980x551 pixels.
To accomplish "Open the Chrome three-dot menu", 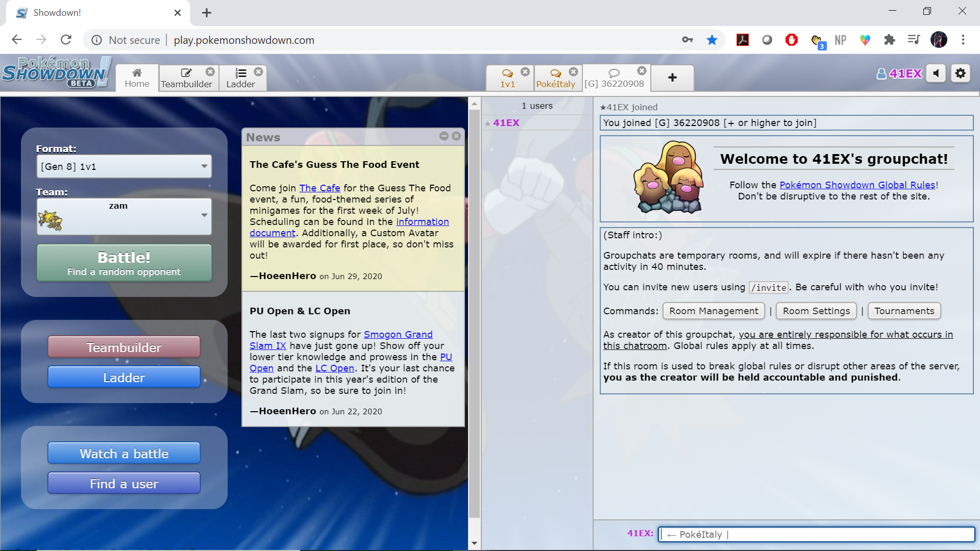I will (x=963, y=40).
